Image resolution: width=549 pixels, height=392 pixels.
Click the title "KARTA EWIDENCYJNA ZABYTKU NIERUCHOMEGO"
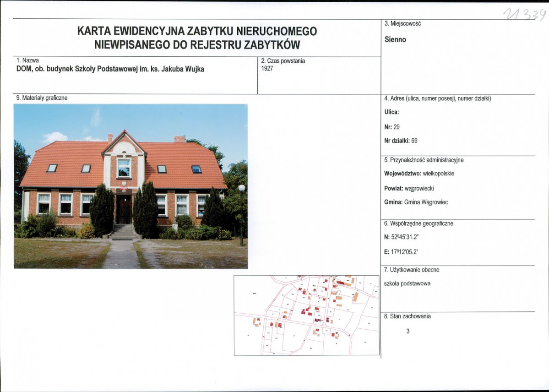(197, 31)
